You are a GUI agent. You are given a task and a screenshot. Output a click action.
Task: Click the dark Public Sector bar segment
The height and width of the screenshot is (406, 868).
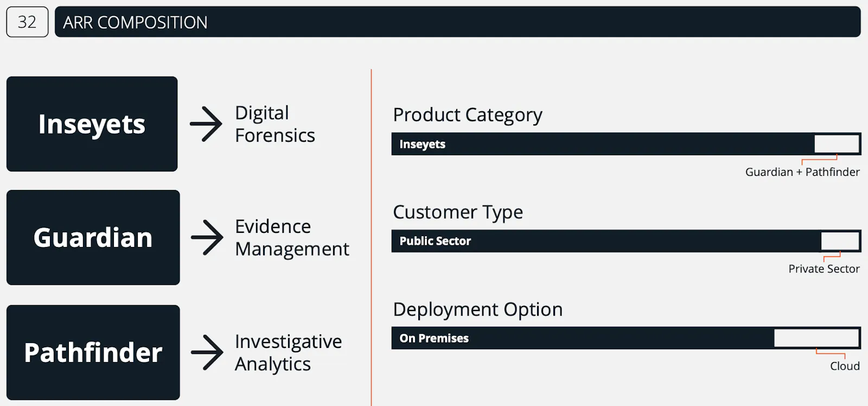(x=606, y=241)
